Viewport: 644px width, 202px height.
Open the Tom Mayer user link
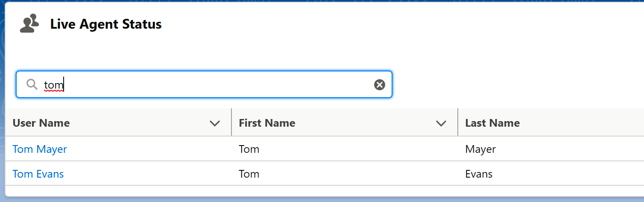click(x=40, y=149)
